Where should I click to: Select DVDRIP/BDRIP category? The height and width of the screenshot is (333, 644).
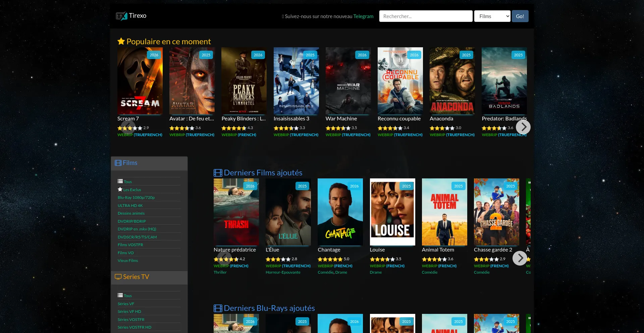(x=132, y=221)
